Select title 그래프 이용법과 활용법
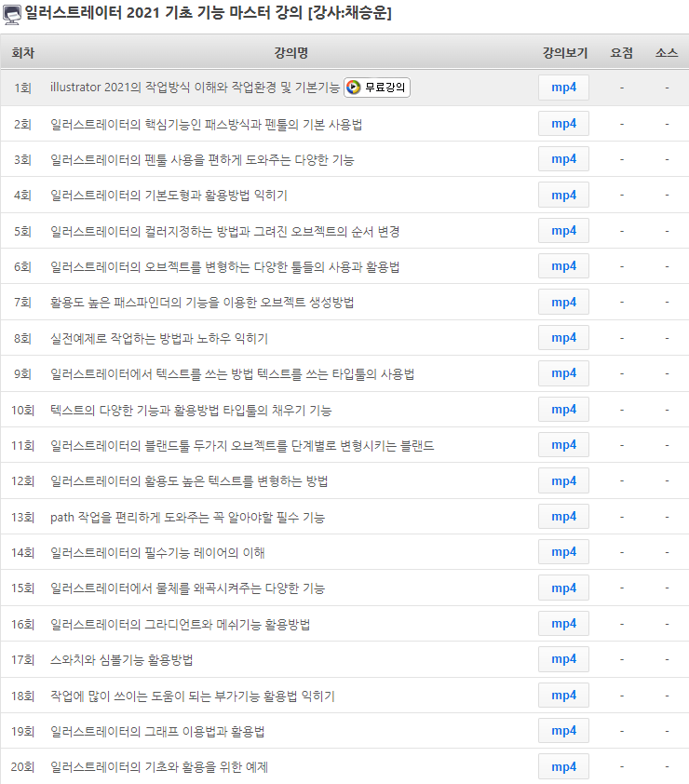This screenshot has width=689, height=784. coord(157,732)
